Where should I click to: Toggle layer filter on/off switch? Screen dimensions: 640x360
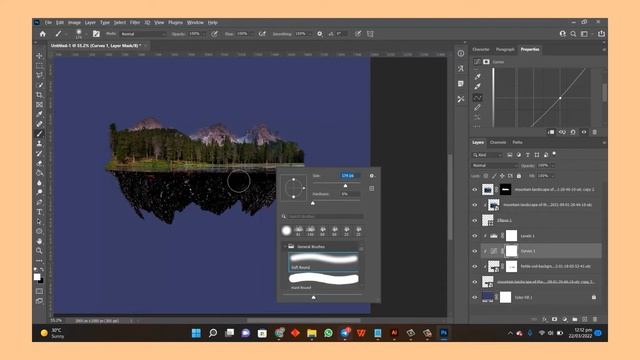click(554, 154)
